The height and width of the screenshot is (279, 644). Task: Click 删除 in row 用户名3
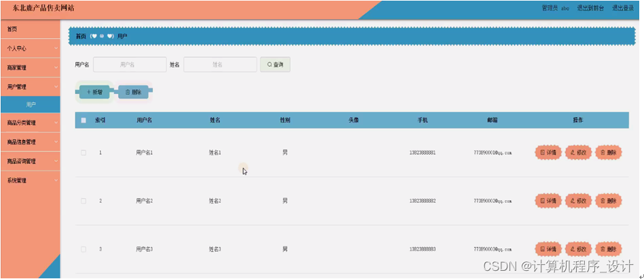point(609,249)
